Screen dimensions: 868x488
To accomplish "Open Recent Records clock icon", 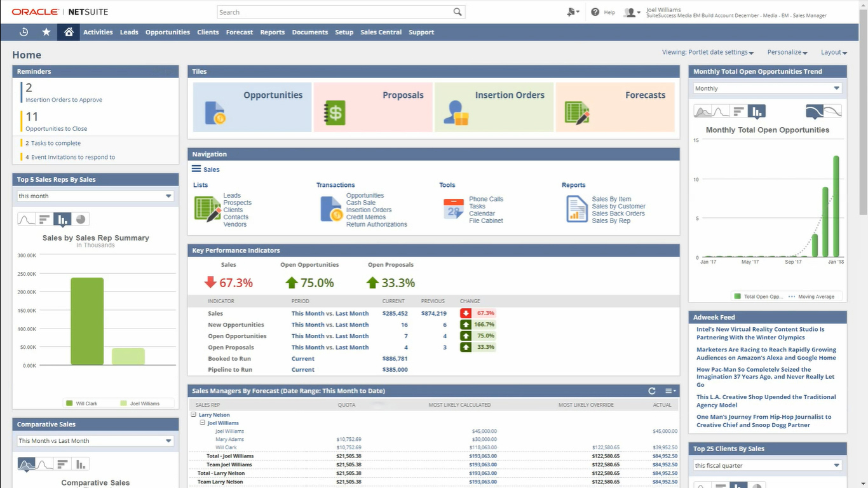I will click(x=24, y=32).
